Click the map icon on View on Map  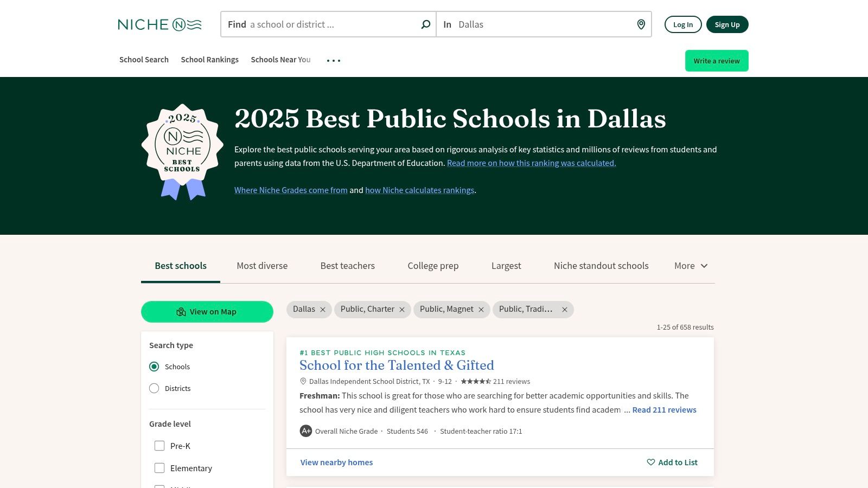[x=181, y=312]
